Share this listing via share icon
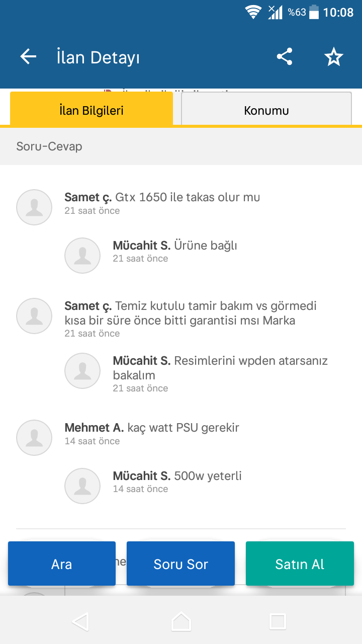The height and width of the screenshot is (644, 362). click(285, 57)
